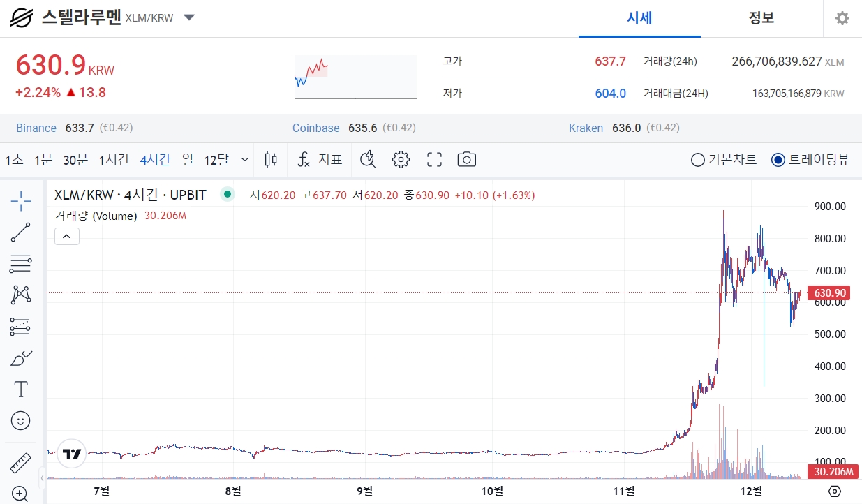This screenshot has height=504, width=862.
Task: Set interval to 1시간
Action: pyautogui.click(x=114, y=160)
